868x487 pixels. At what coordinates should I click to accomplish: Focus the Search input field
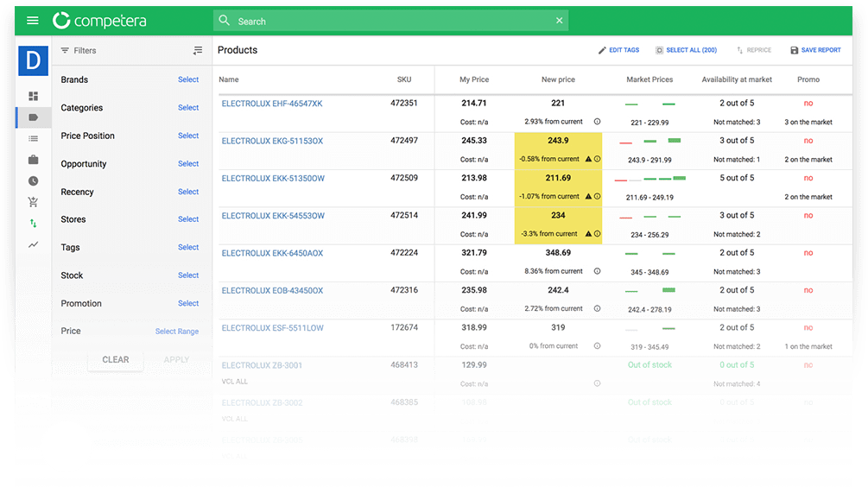[391, 21]
